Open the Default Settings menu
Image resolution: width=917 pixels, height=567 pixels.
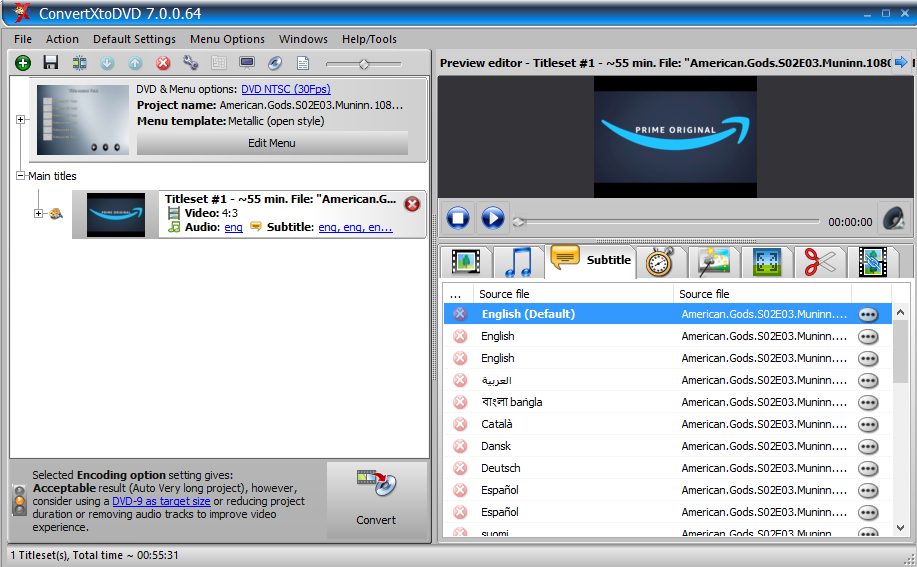click(x=134, y=39)
